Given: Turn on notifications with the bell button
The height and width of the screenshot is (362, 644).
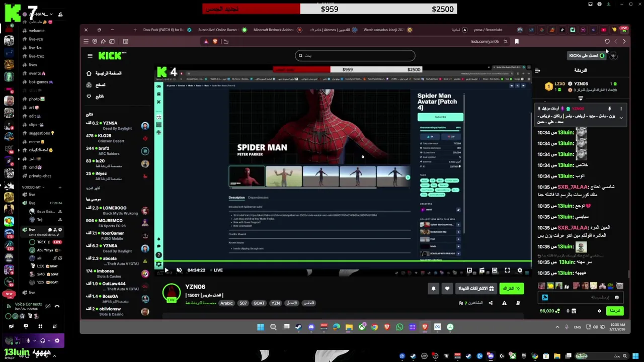Looking at the screenshot, I should click(433, 289).
